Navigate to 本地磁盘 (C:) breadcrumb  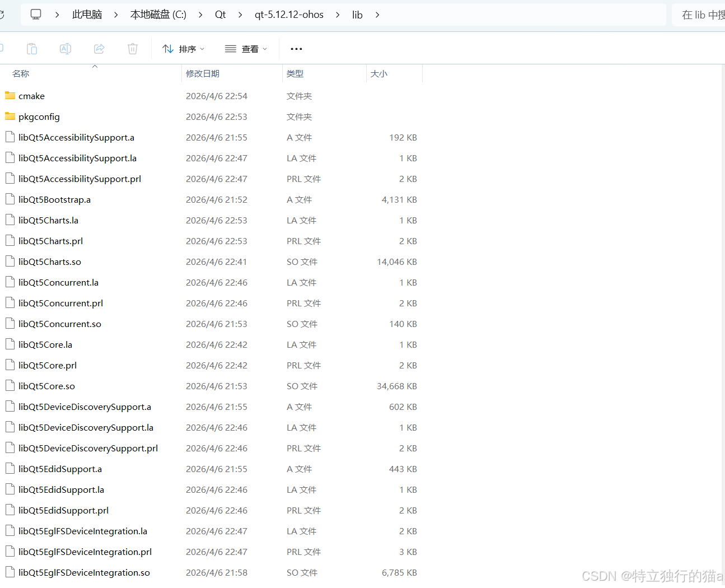coord(158,15)
